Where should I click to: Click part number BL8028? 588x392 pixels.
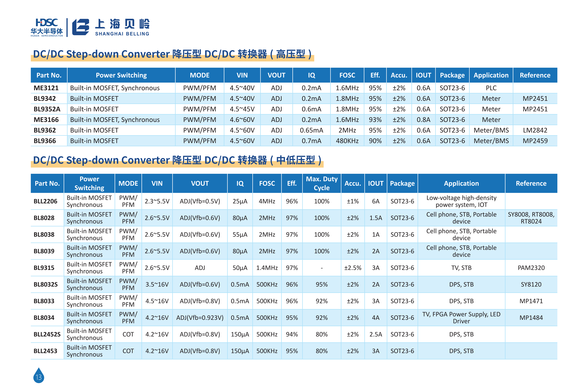pos(44,218)
